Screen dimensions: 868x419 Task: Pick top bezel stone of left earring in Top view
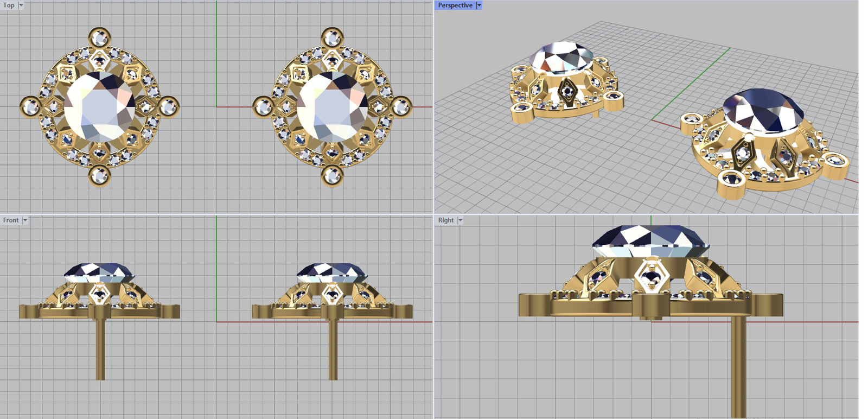100,39
